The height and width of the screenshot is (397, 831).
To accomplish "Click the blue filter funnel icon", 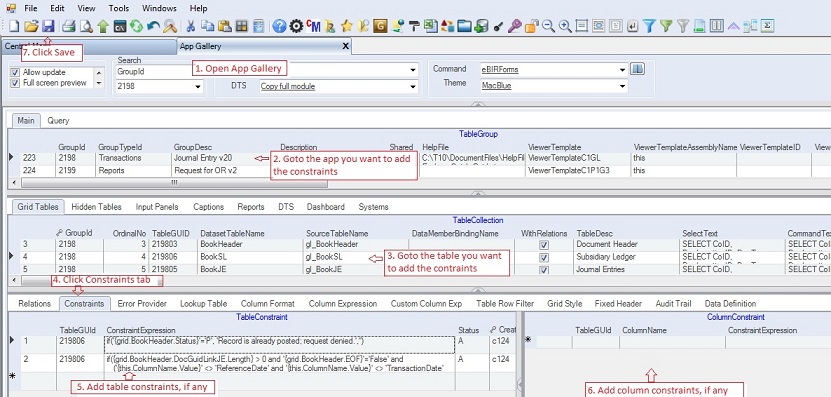I will pyautogui.click(x=649, y=26).
